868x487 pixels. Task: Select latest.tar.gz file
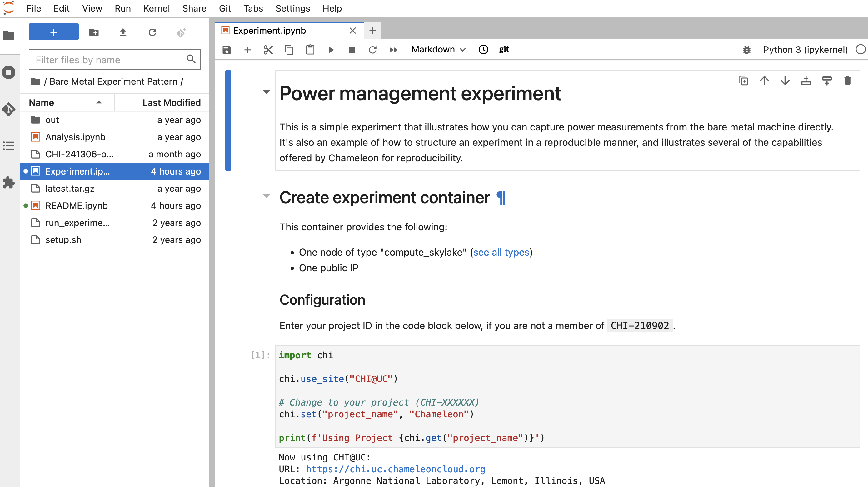[115, 189]
